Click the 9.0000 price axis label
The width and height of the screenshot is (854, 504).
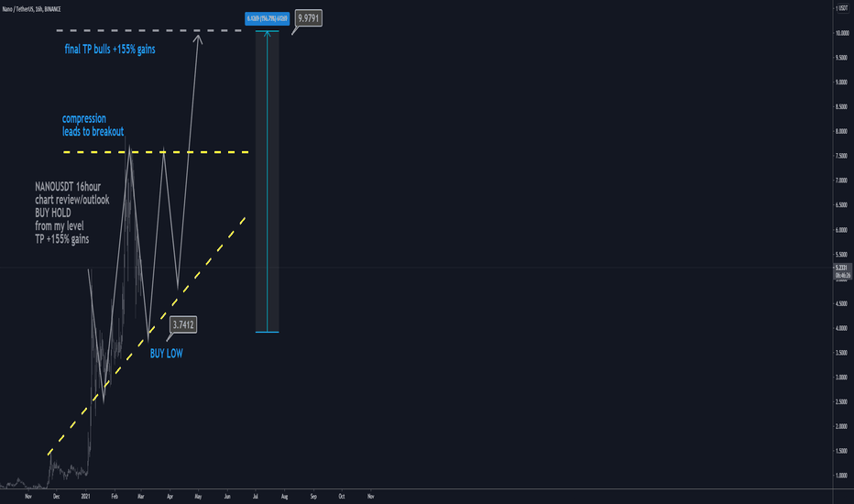point(842,82)
